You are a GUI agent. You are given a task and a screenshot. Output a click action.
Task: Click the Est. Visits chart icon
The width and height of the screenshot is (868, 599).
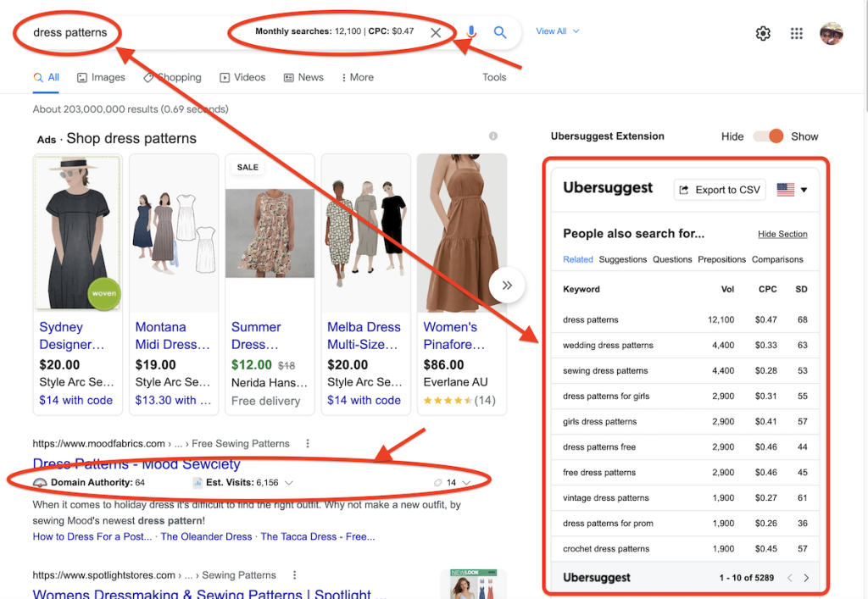[198, 482]
